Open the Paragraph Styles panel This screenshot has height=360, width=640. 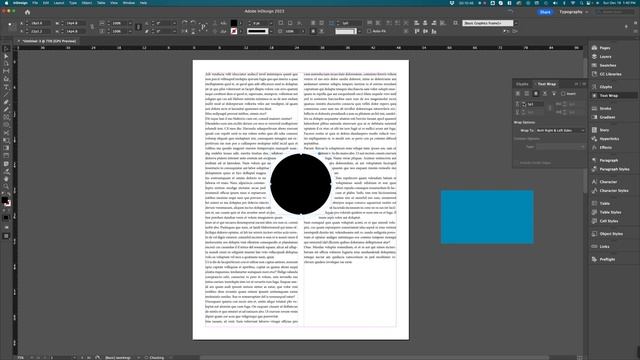[614, 169]
